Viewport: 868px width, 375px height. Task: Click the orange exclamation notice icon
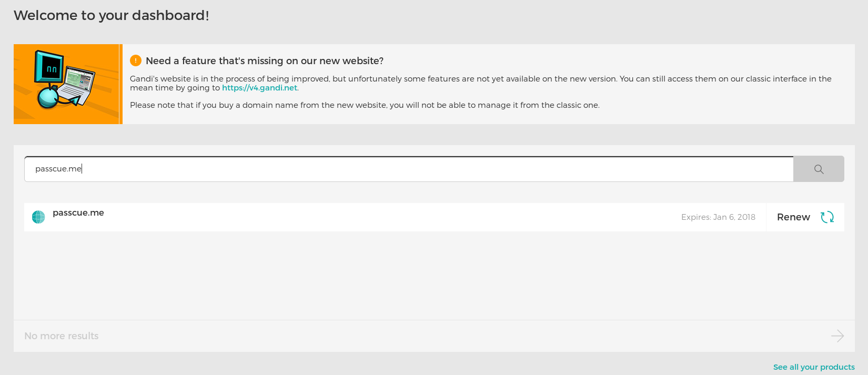tap(136, 60)
